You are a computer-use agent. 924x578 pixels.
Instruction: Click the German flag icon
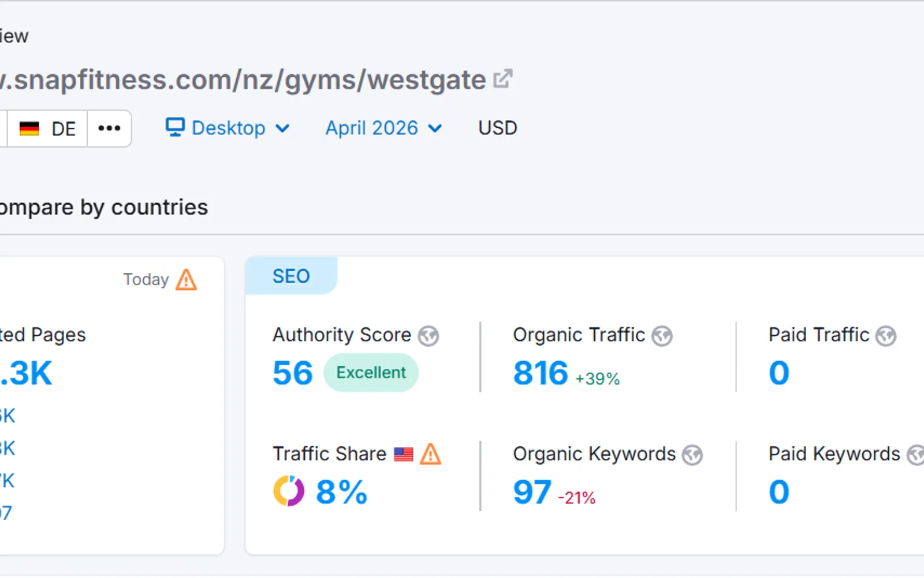(x=29, y=128)
